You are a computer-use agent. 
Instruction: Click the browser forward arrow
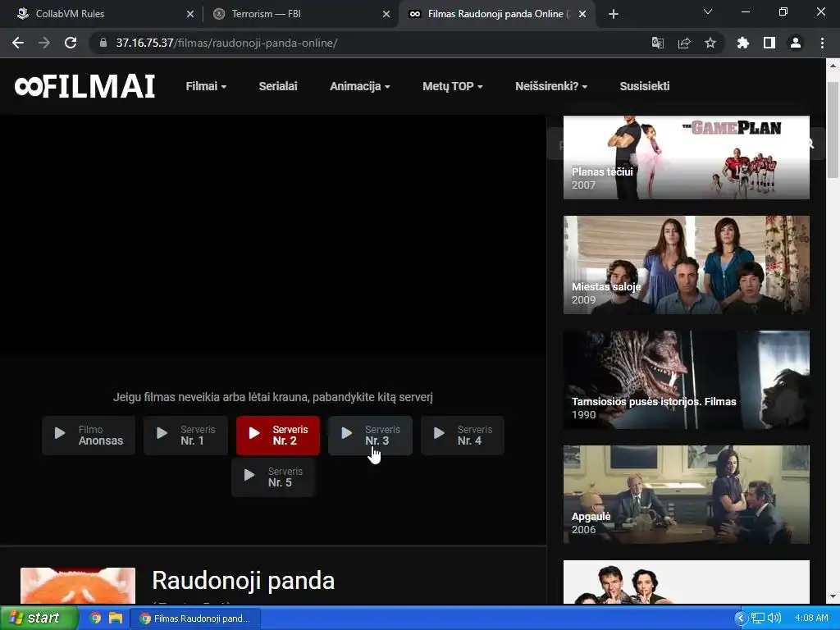[x=44, y=43]
